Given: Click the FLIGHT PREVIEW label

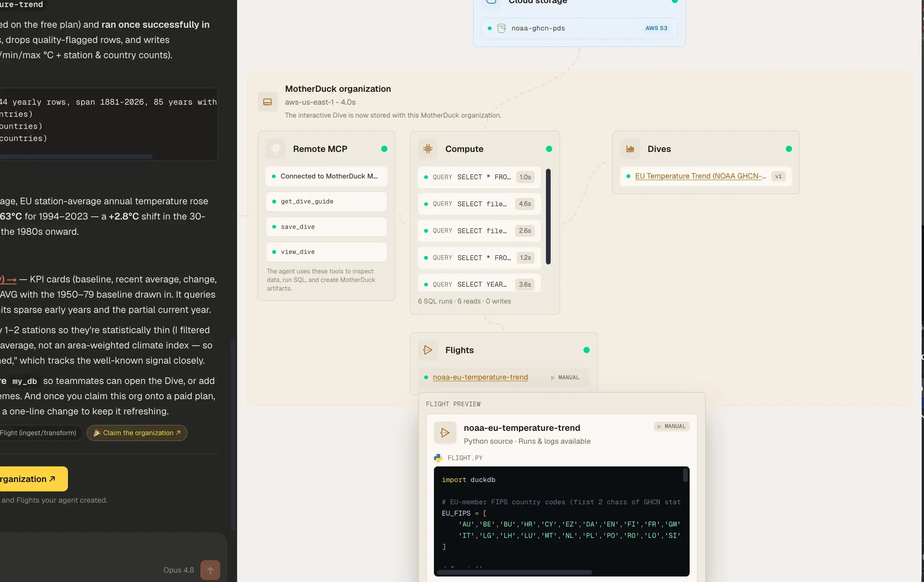Looking at the screenshot, I should coord(453,404).
